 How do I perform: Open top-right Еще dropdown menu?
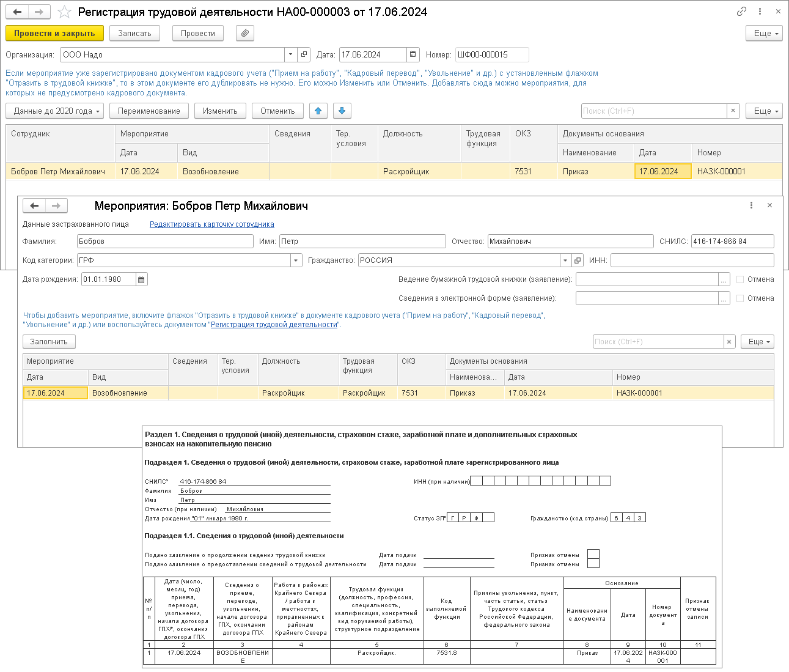click(x=764, y=33)
